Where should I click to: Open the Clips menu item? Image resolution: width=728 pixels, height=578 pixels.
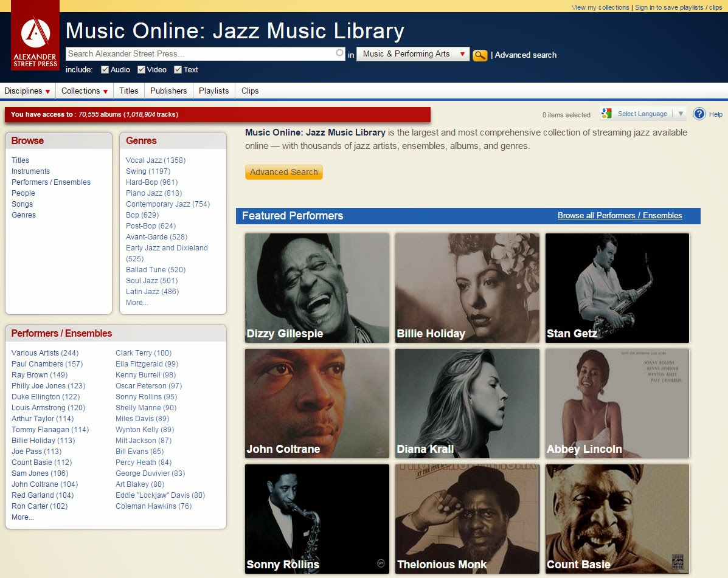[250, 91]
